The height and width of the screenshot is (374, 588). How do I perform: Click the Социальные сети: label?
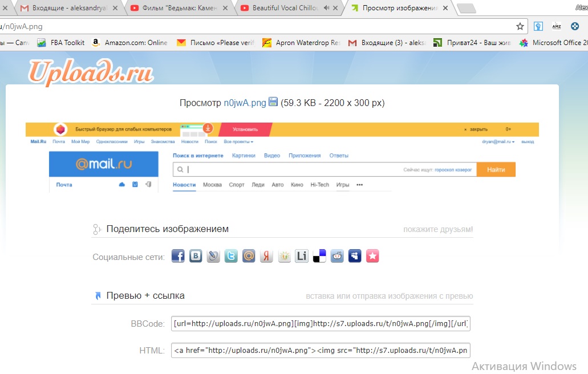129,257
